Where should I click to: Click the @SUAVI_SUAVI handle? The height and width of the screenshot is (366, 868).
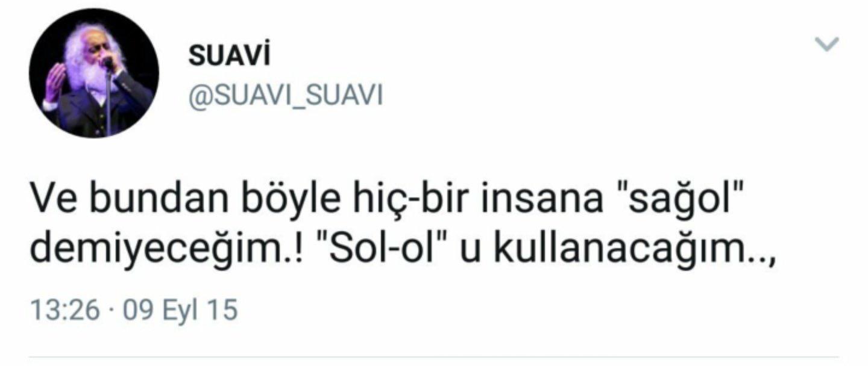tap(285, 96)
